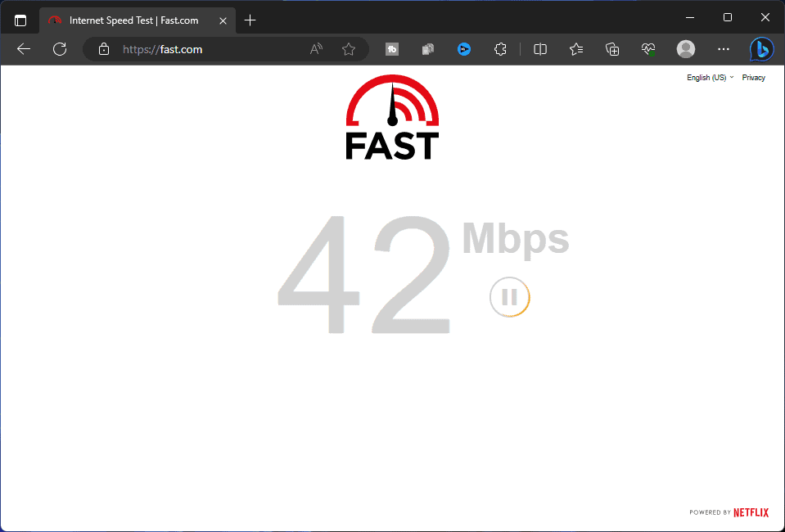Open the user profile menu
This screenshot has width=785, height=532.
[686, 49]
